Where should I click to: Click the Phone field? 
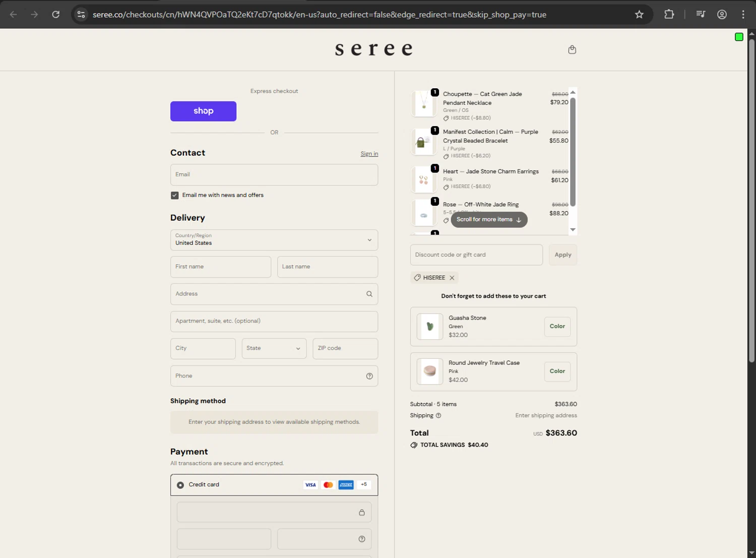(x=274, y=376)
